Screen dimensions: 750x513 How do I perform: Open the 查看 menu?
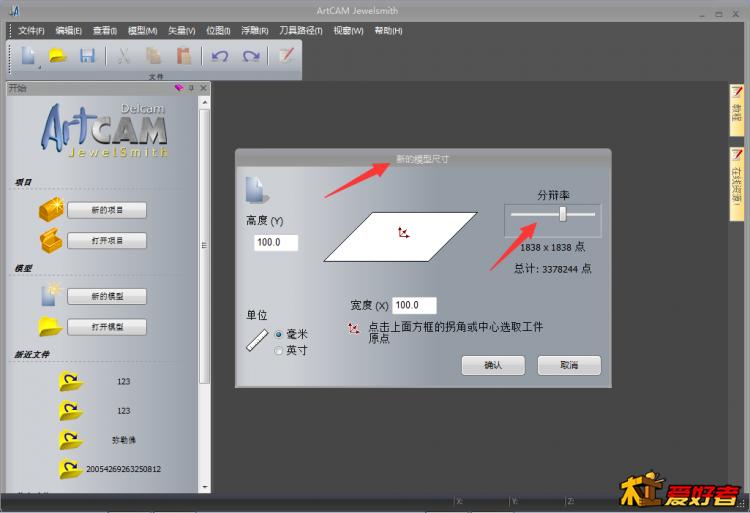(105, 31)
